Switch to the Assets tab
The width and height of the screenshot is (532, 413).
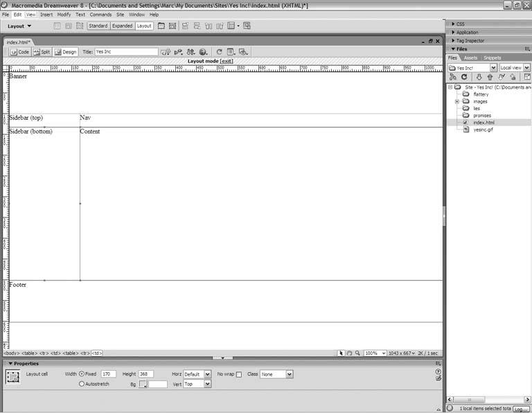coord(471,58)
